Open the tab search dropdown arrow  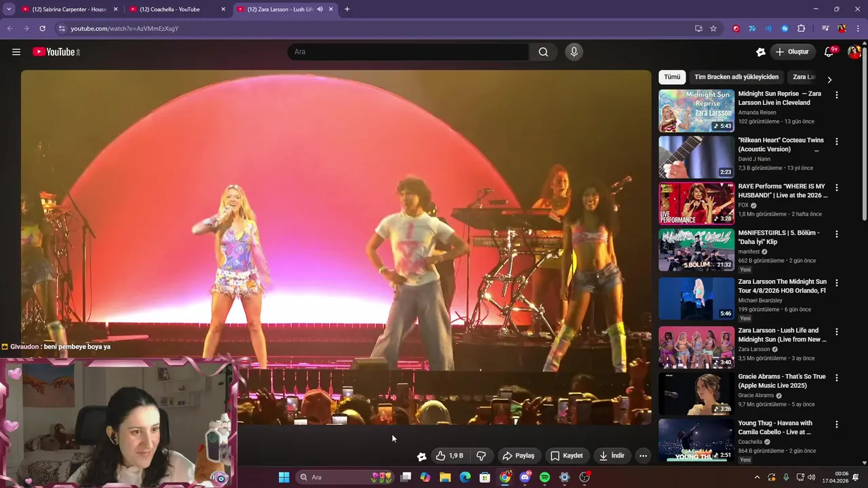9,9
